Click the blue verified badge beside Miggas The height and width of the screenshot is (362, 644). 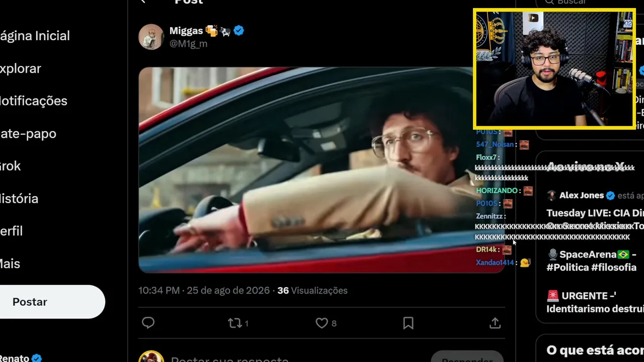point(239,31)
